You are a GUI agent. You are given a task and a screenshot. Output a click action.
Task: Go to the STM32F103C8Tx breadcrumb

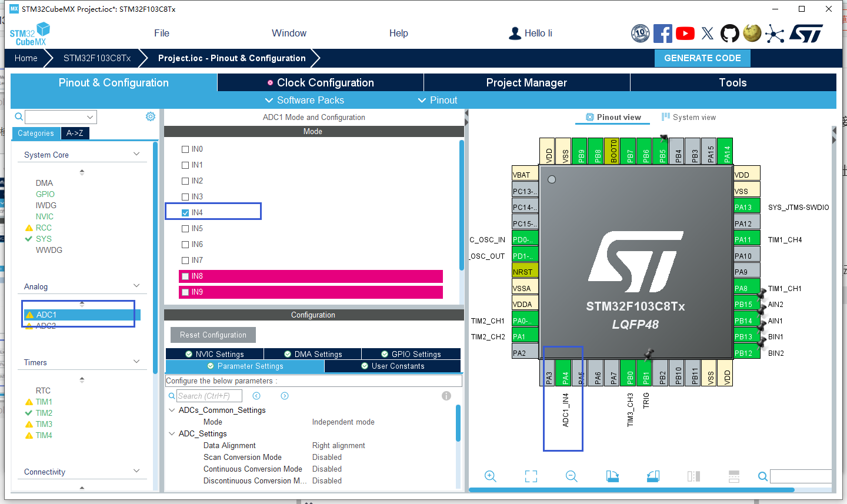(97, 58)
